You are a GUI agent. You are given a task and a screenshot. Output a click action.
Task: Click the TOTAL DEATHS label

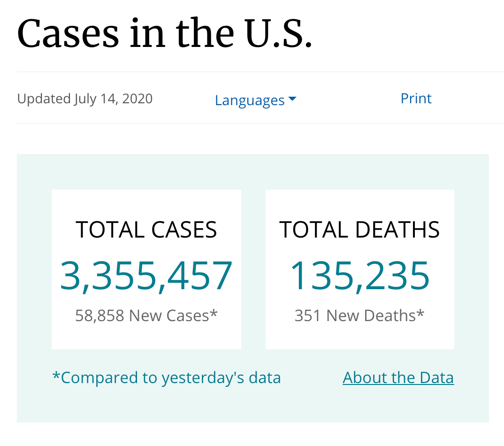(359, 230)
